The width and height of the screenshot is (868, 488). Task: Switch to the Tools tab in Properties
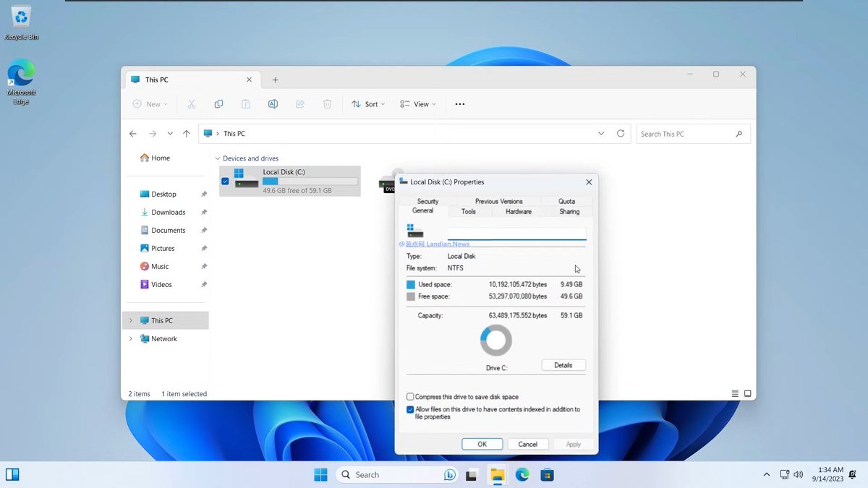pyautogui.click(x=468, y=211)
